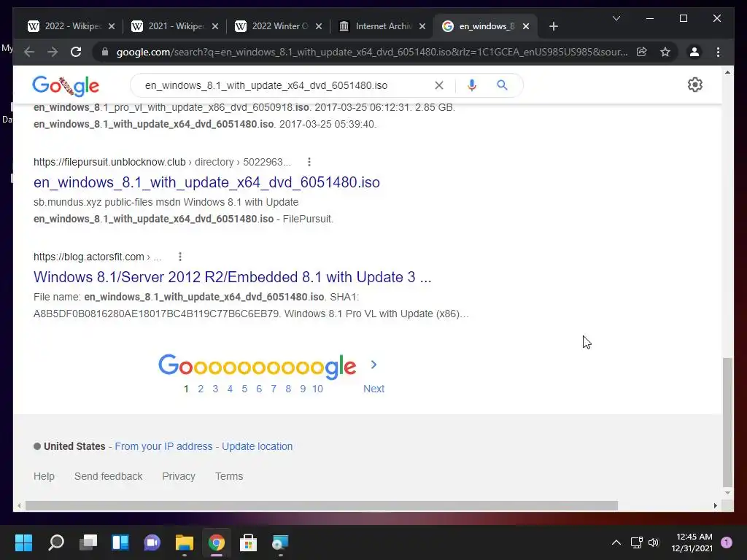This screenshot has height=560, width=747.
Task: Go to results page 3
Action: [x=215, y=389]
